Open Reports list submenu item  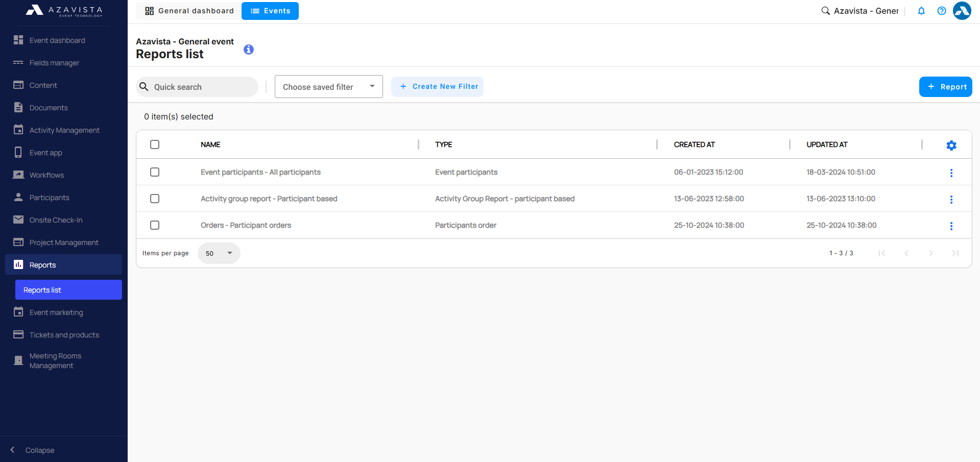point(68,290)
